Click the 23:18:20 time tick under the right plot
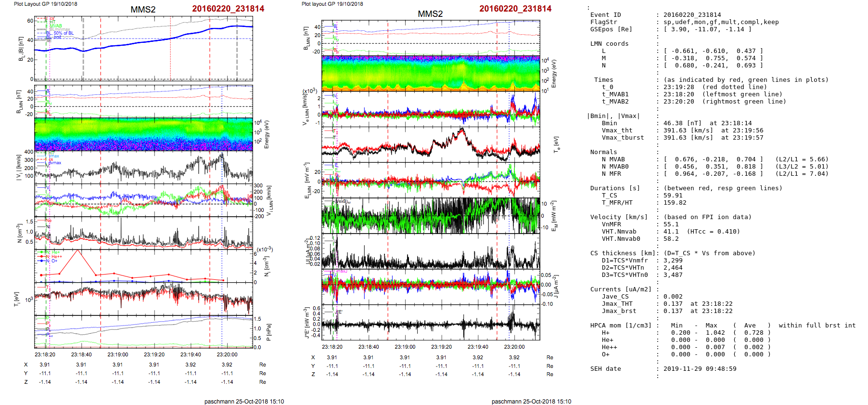 [x=332, y=347]
